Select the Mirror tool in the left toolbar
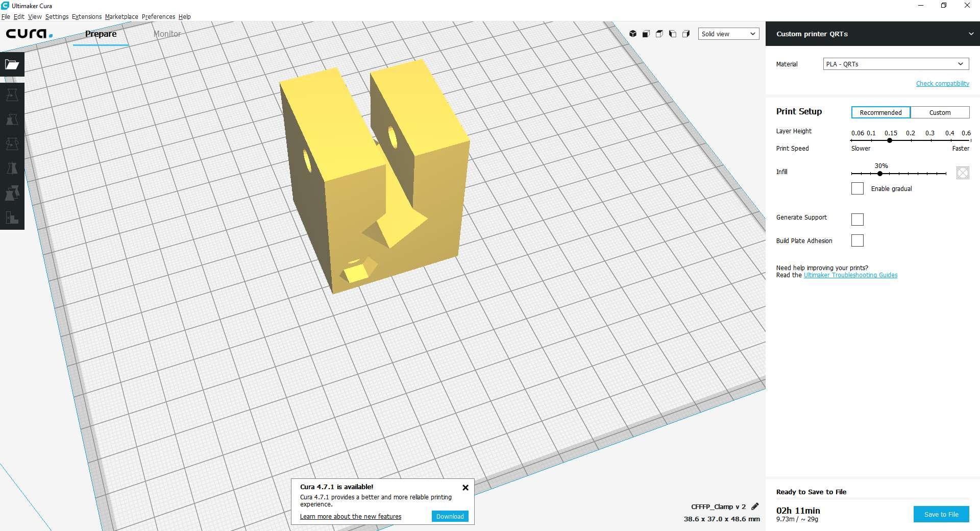Viewport: 980px width, 531px height. point(12,168)
